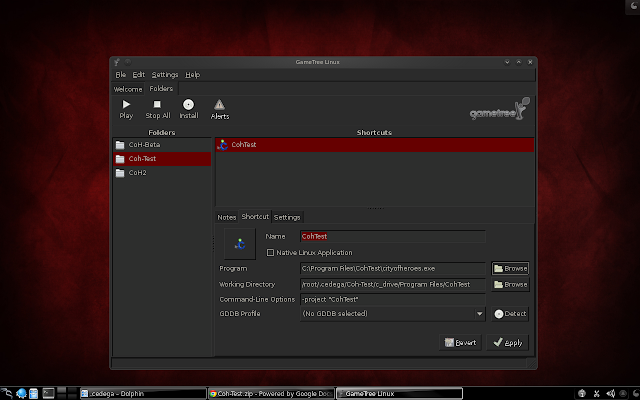Click the Command-Line Options field

[x=392, y=300]
